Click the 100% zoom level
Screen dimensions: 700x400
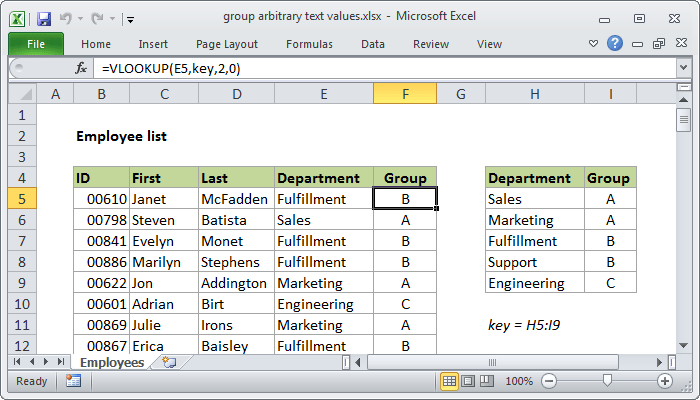click(x=519, y=381)
